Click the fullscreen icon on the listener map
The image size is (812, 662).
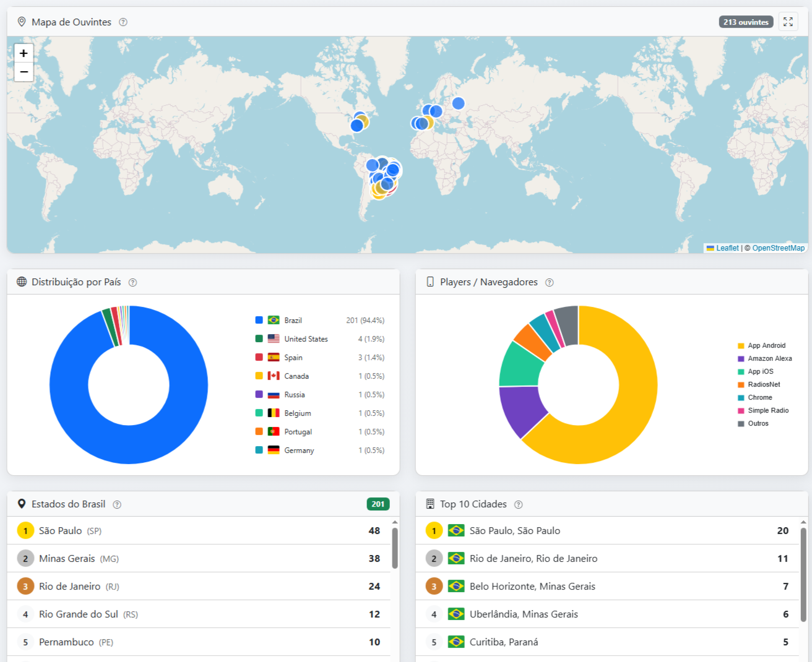(788, 22)
